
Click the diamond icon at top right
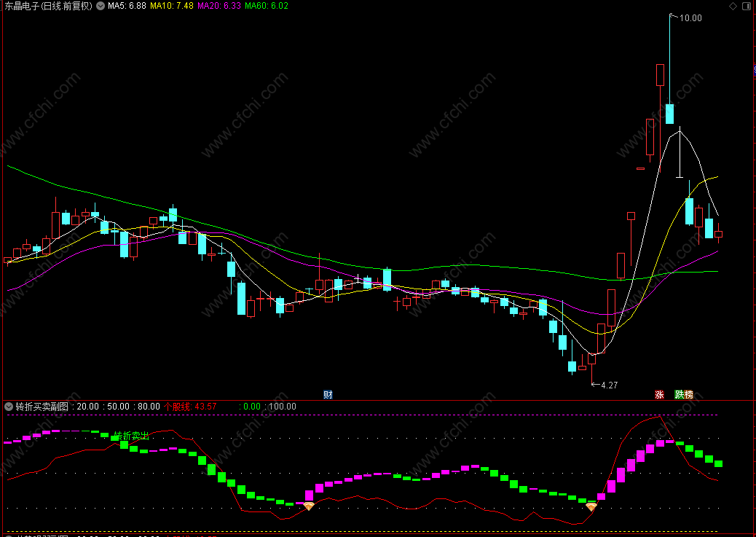[x=733, y=7]
